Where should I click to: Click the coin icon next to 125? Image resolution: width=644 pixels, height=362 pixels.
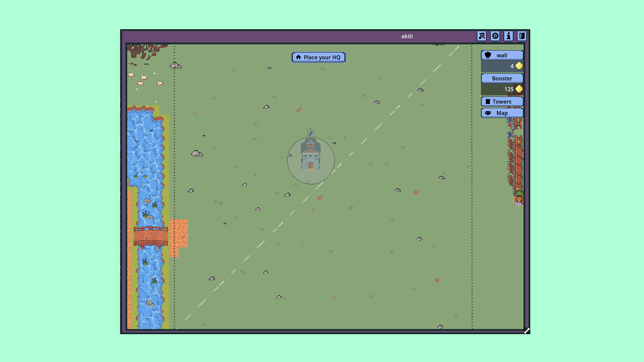(x=519, y=89)
